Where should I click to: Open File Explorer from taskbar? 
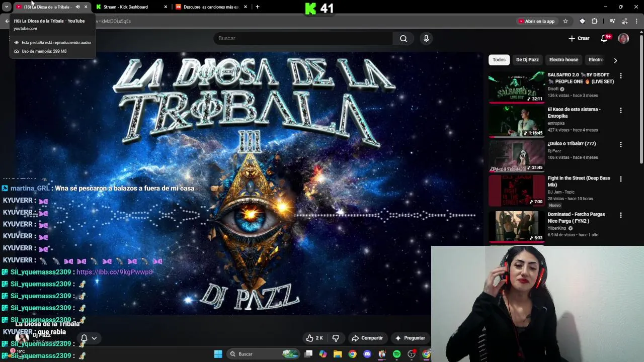coord(338,354)
